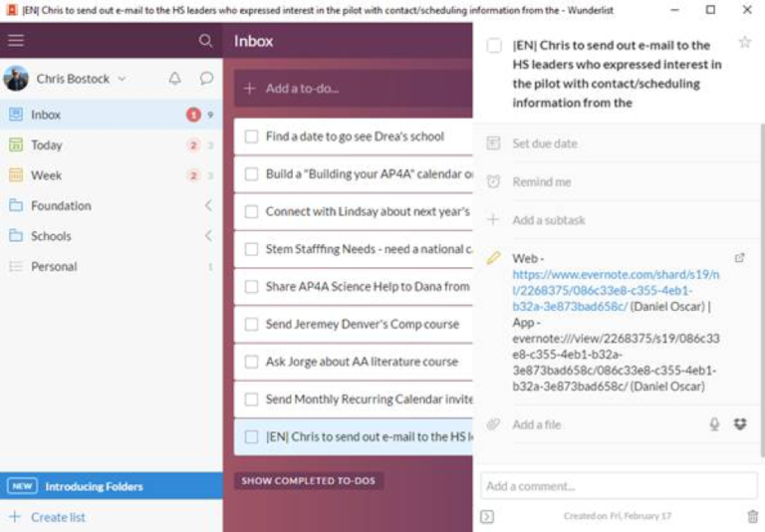The image size is (765, 532).
Task: Click the task title in the detail pane
Action: click(x=617, y=74)
